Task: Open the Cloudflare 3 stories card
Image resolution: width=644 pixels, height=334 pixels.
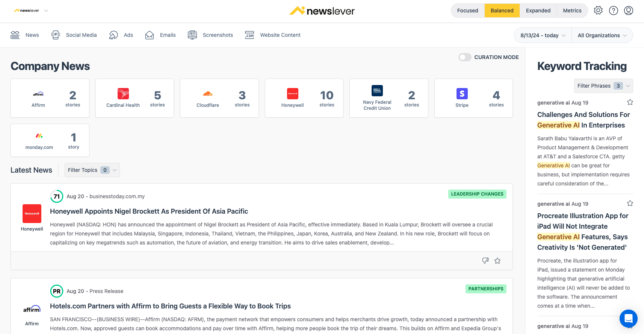Action: (x=219, y=98)
